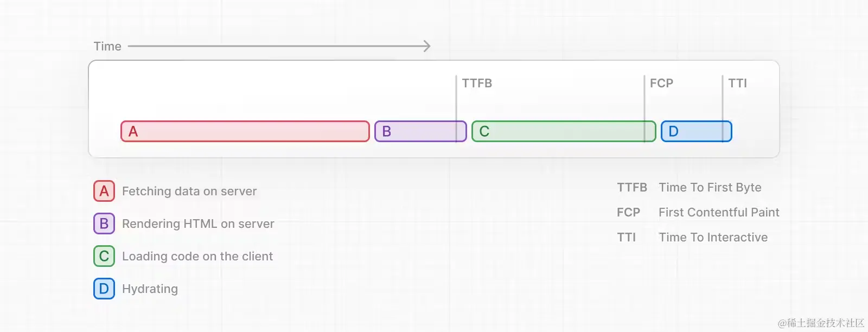Click 'Time To Interactive' definition
The image size is (868, 332).
point(713,237)
